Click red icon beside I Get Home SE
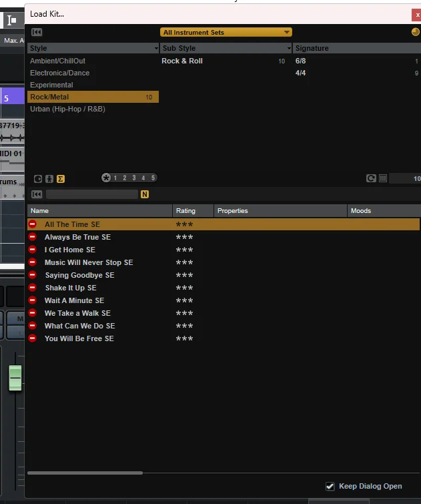 point(33,250)
